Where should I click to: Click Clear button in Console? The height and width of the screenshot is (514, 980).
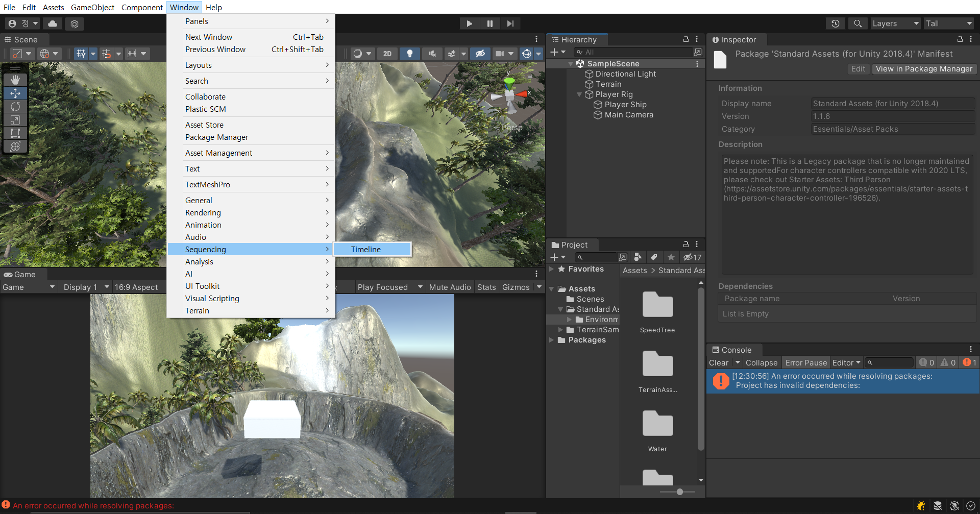coord(719,362)
